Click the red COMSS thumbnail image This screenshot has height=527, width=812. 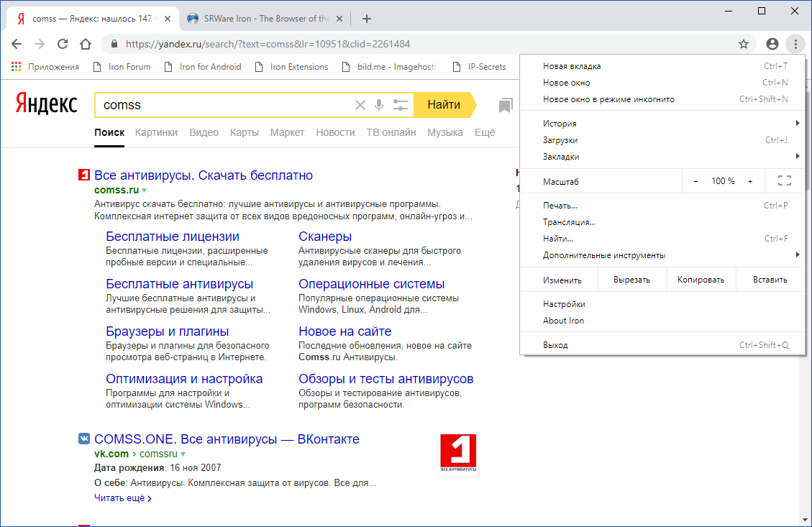[458, 454]
